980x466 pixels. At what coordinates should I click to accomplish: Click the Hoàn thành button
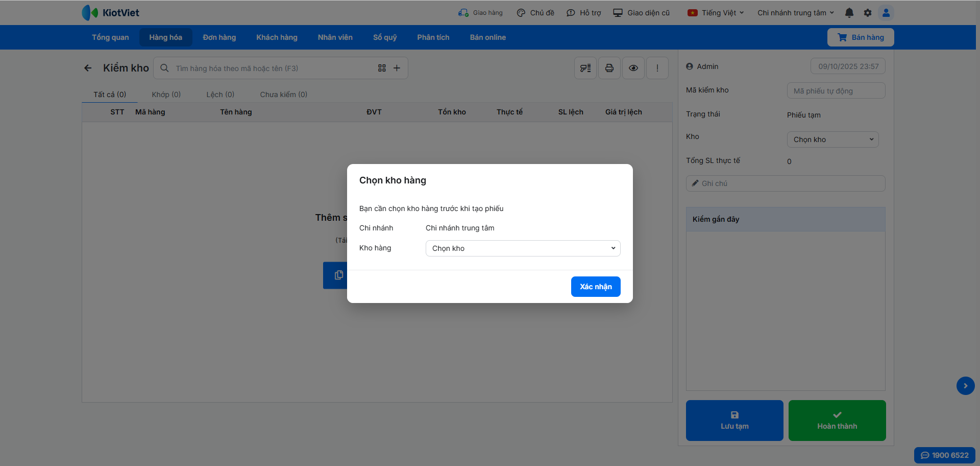[x=837, y=421]
